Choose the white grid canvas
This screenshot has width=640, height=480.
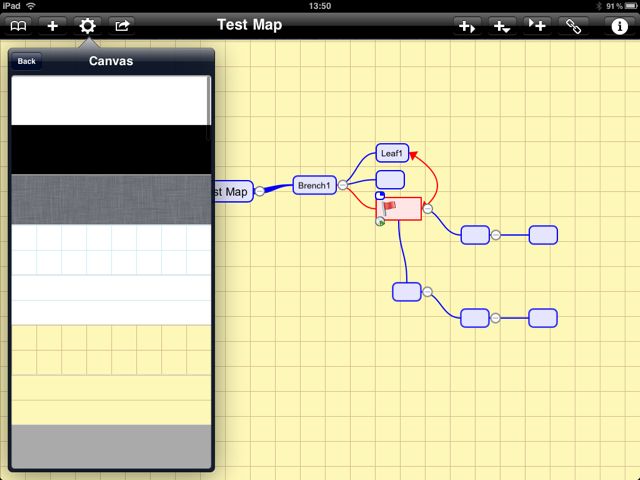coord(111,249)
